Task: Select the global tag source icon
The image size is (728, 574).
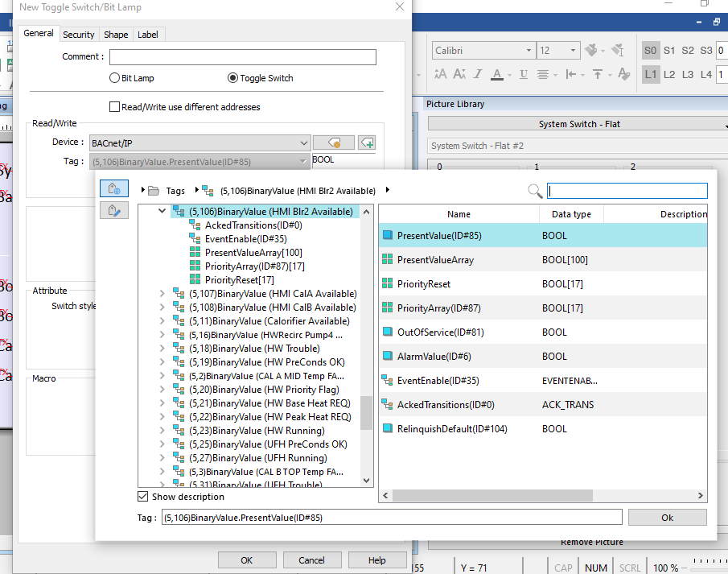Action: (x=113, y=188)
